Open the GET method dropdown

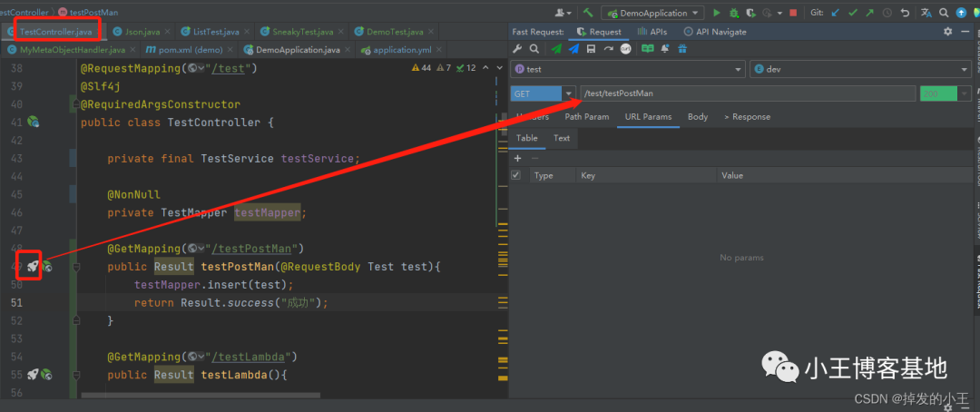tap(569, 93)
